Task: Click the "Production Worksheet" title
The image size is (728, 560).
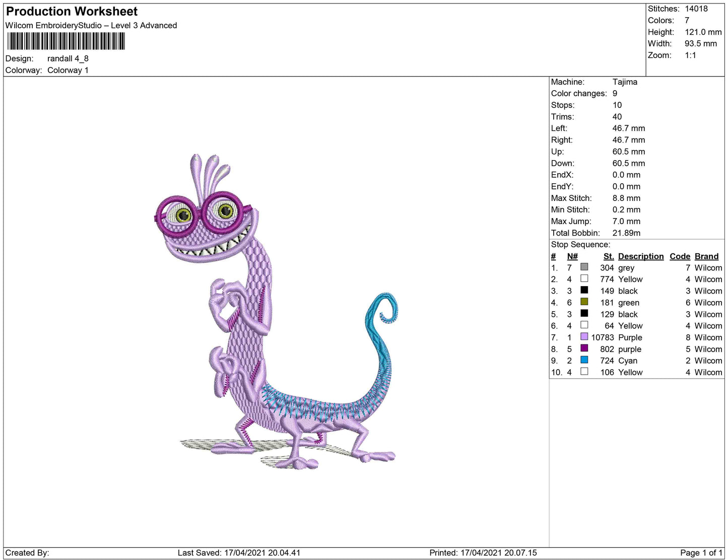Action: (72, 12)
